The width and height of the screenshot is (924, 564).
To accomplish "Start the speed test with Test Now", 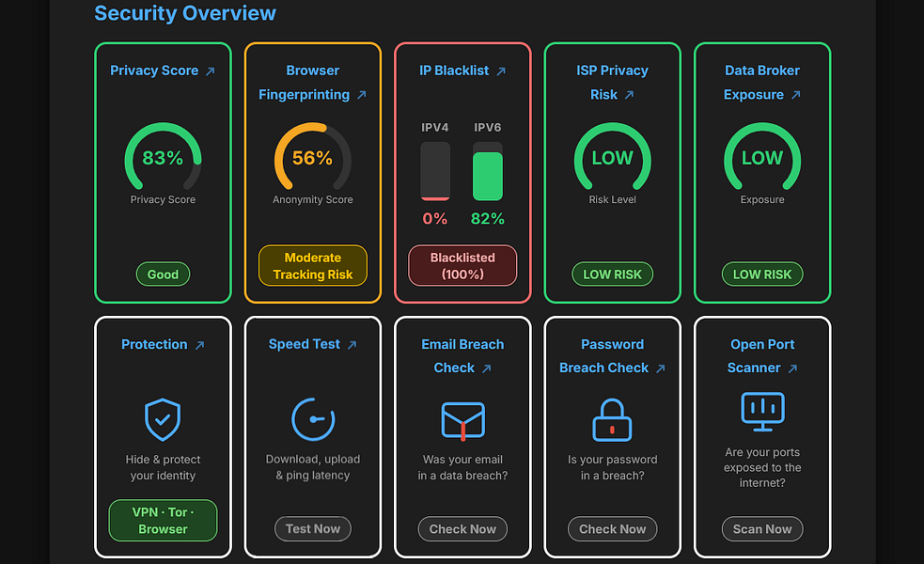I will point(313,528).
